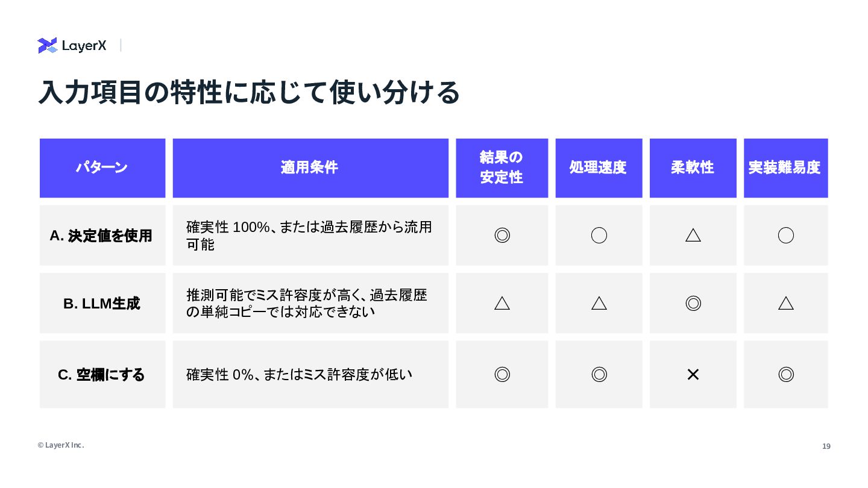This screenshot has width=868, height=488.
Task: Select the パターン column header
Action: 102,167
